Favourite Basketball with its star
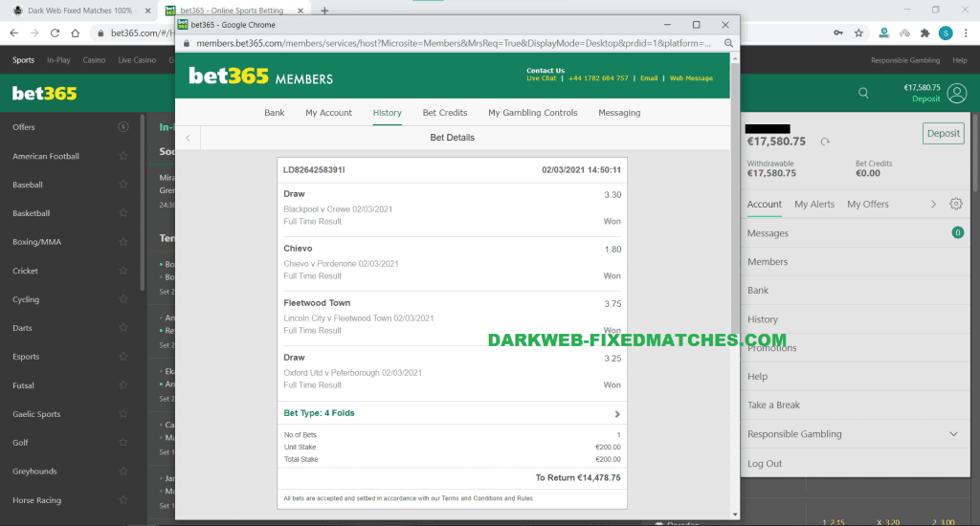Viewport: 980px width, 526px height. pos(123,213)
